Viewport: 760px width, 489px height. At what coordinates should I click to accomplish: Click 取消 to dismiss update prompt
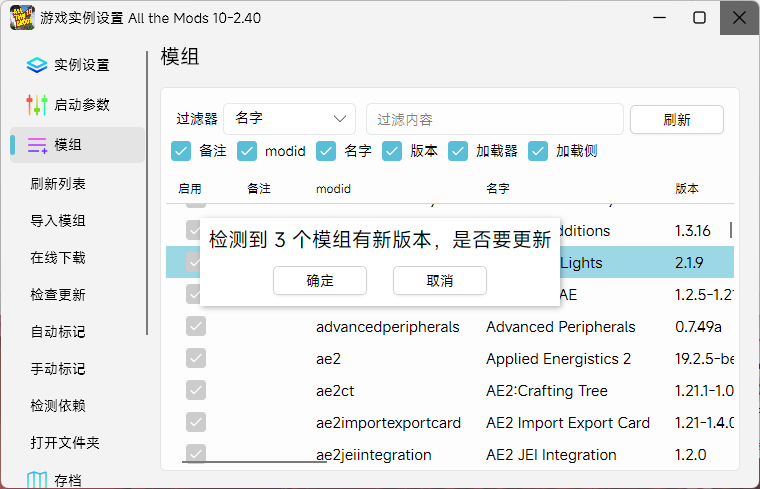pyautogui.click(x=439, y=281)
